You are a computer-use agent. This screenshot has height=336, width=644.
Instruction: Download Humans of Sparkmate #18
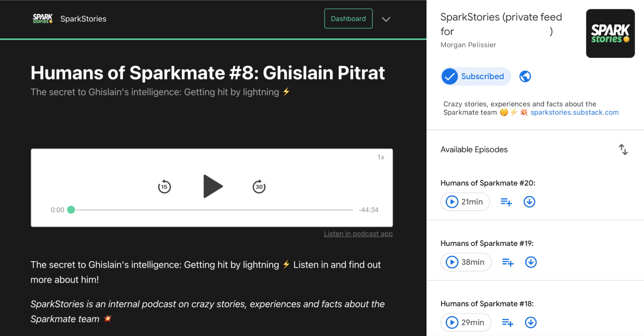click(x=531, y=322)
